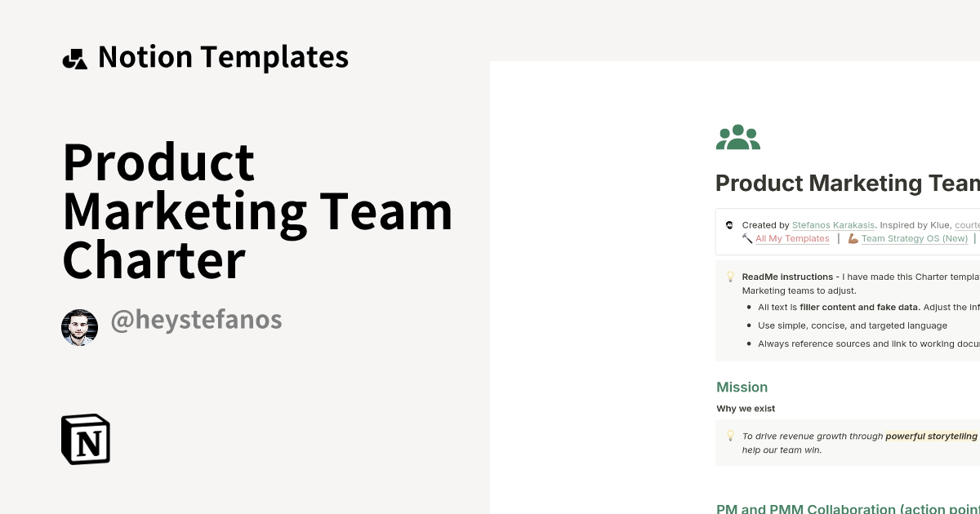The height and width of the screenshot is (514, 980).
Task: Click the small creator avatar beside 'Created by'
Action: [x=729, y=225]
